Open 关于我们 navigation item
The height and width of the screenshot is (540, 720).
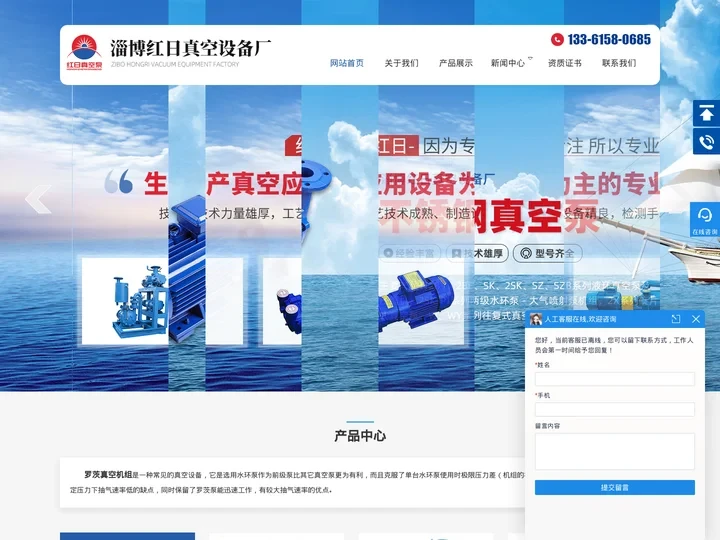point(401,63)
